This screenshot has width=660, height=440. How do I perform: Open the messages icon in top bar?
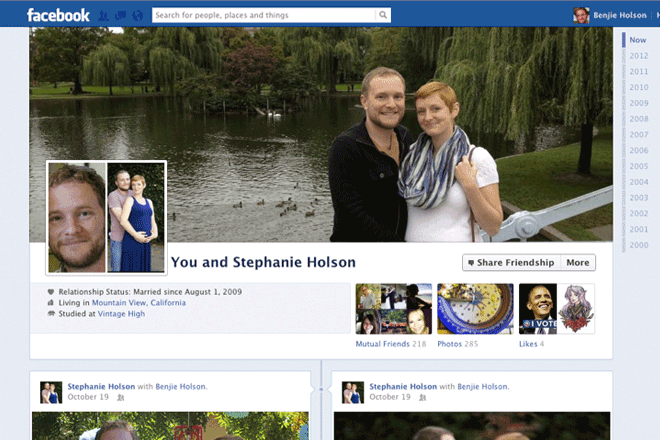121,15
